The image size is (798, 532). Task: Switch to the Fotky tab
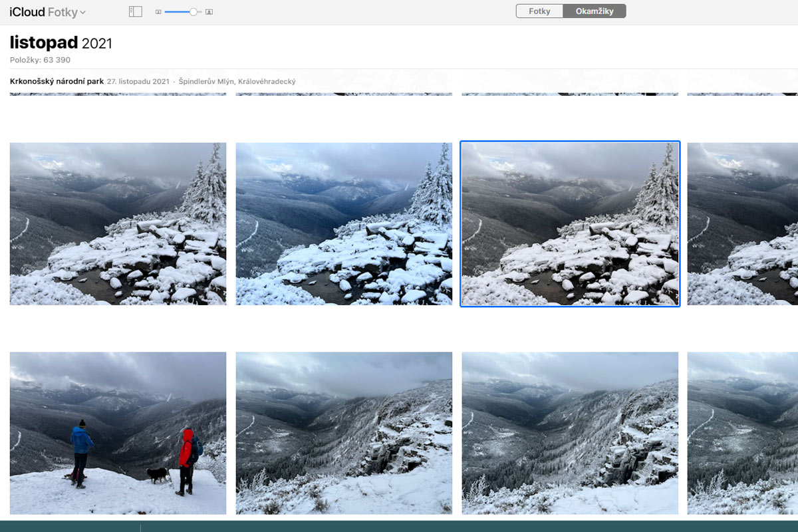(539, 11)
